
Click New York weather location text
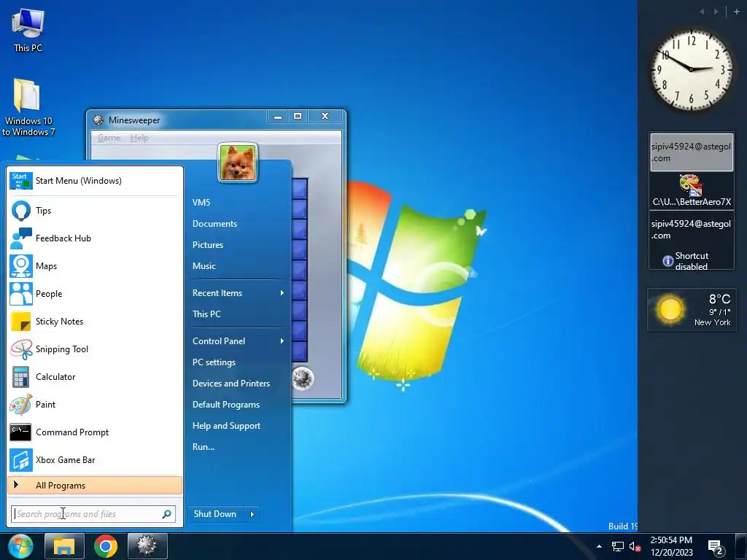pyautogui.click(x=712, y=322)
